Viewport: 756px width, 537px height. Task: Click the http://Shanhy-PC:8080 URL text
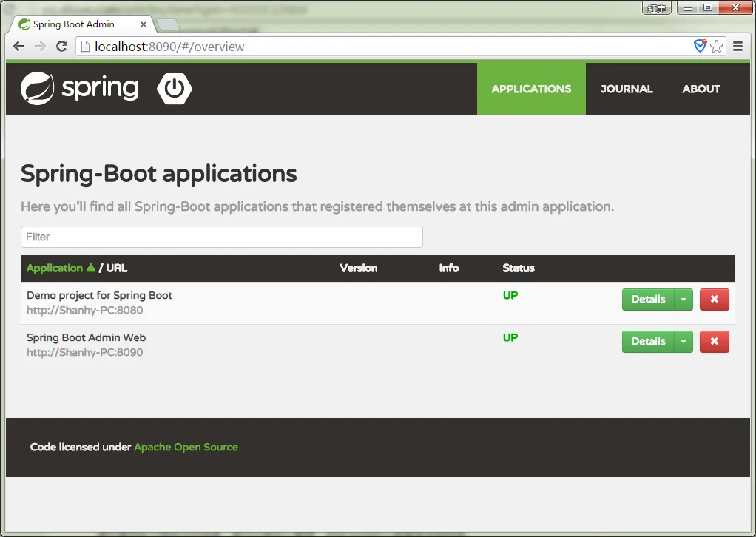(x=85, y=310)
